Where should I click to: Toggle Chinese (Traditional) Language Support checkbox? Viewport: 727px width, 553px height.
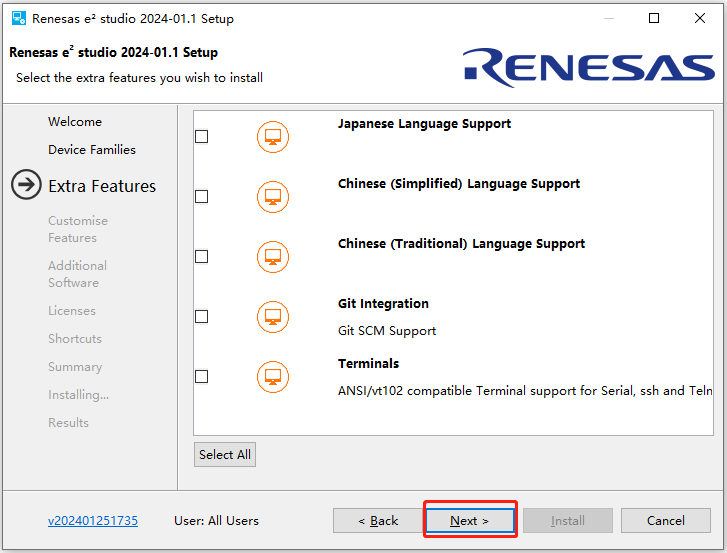point(201,257)
